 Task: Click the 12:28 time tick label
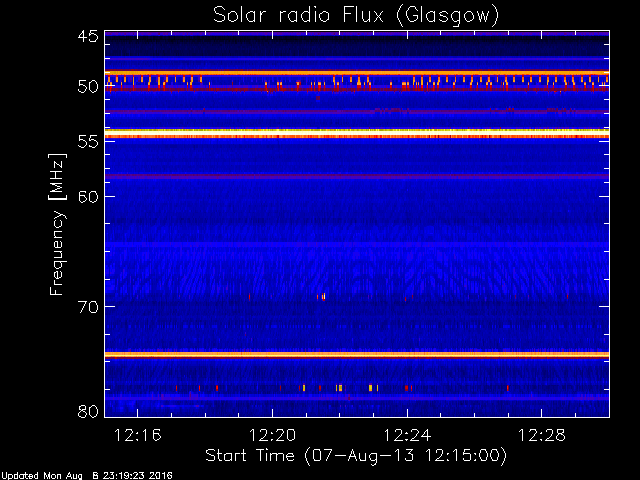tap(542, 435)
